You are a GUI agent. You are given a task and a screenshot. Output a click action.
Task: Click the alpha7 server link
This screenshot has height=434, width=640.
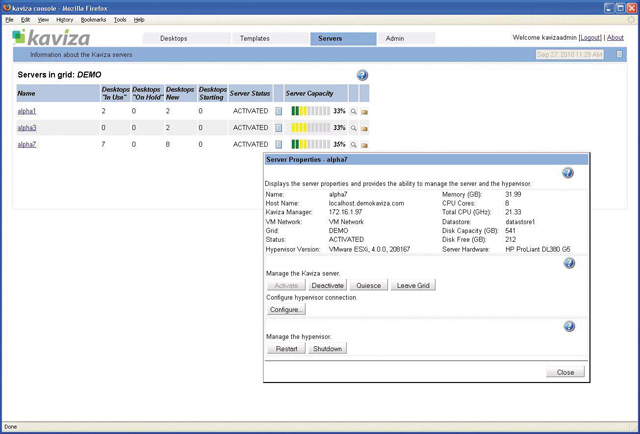(27, 145)
